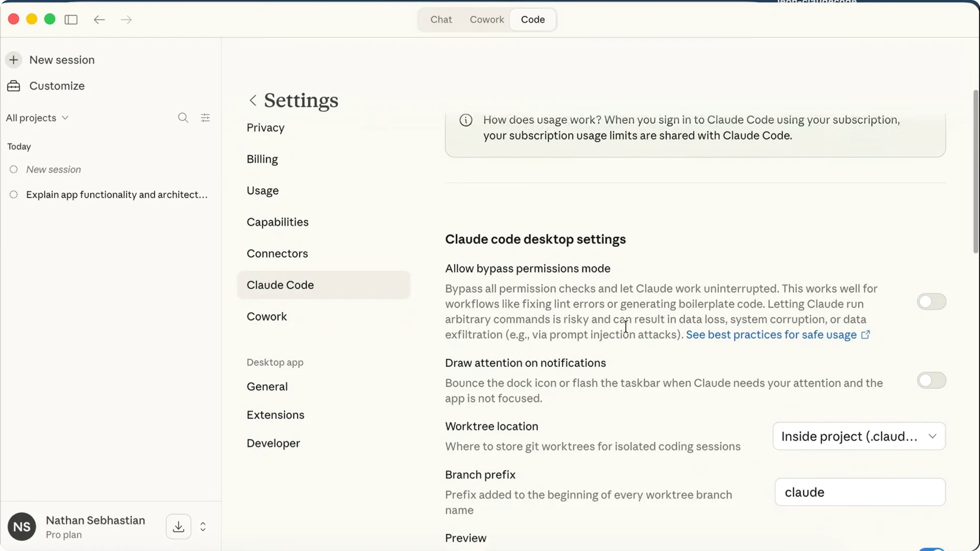980x551 pixels.
Task: Click the info icon in the usage notice
Action: pyautogui.click(x=465, y=120)
